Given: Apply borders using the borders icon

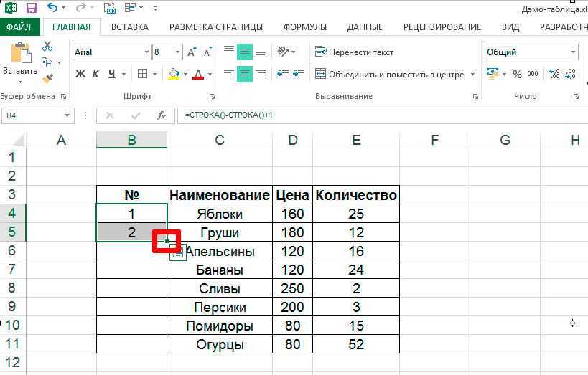Looking at the screenshot, I should (x=142, y=74).
